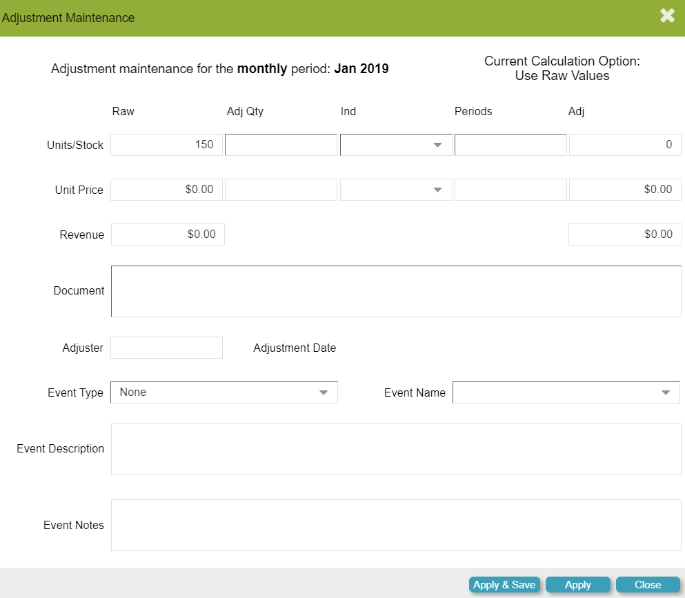Image resolution: width=685 pixels, height=598 pixels.
Task: Close the Adjustment Maintenance dialog with X
Action: 667,15
